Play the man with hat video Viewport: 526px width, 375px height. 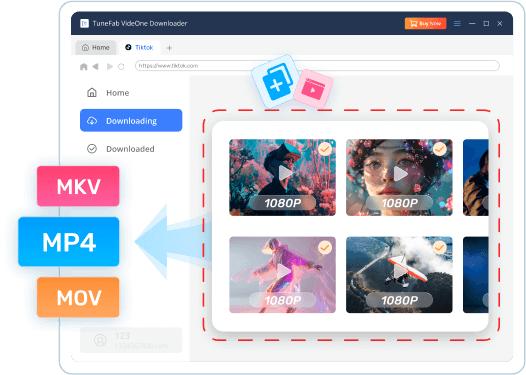click(x=285, y=173)
